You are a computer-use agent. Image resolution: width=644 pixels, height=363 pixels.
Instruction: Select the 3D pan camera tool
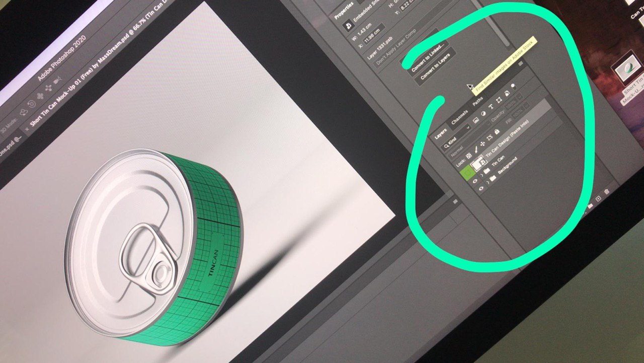pyautogui.click(x=40, y=96)
